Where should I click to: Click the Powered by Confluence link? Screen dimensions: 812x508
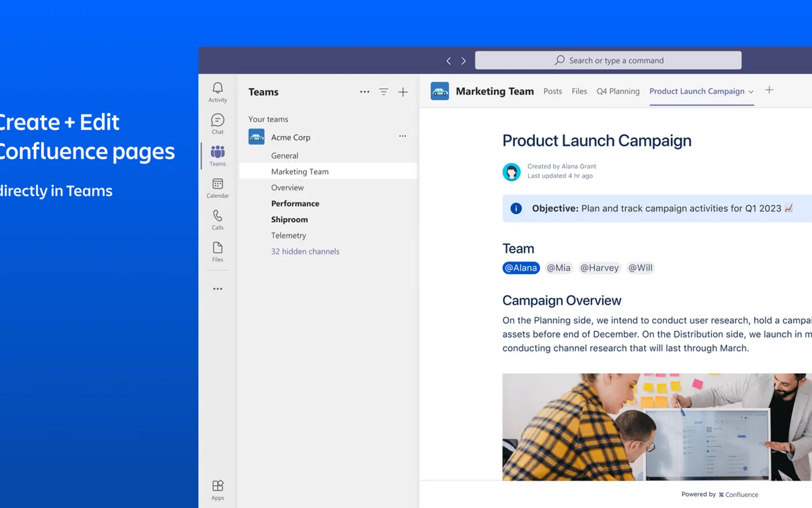(x=720, y=494)
